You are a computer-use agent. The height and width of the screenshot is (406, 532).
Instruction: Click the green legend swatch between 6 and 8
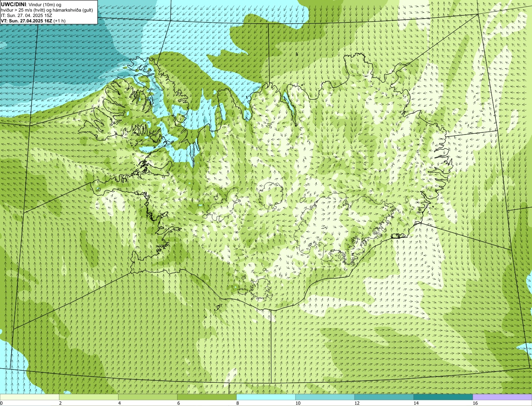(x=207, y=397)
